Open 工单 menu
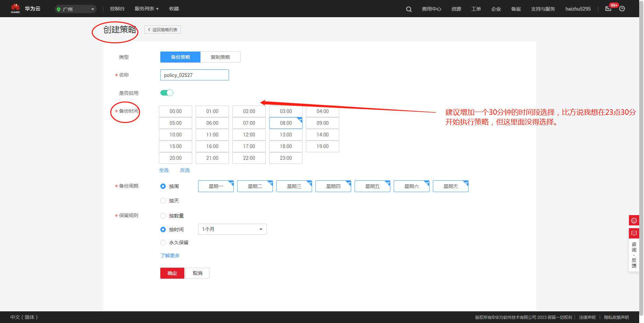The height and width of the screenshot is (323, 644). tap(476, 9)
